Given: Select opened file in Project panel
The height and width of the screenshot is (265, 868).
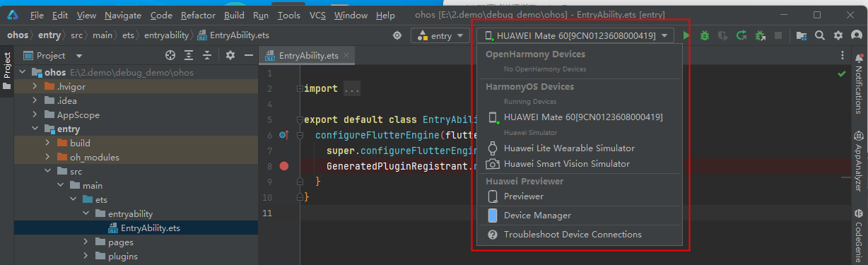Looking at the screenshot, I should click(170, 55).
